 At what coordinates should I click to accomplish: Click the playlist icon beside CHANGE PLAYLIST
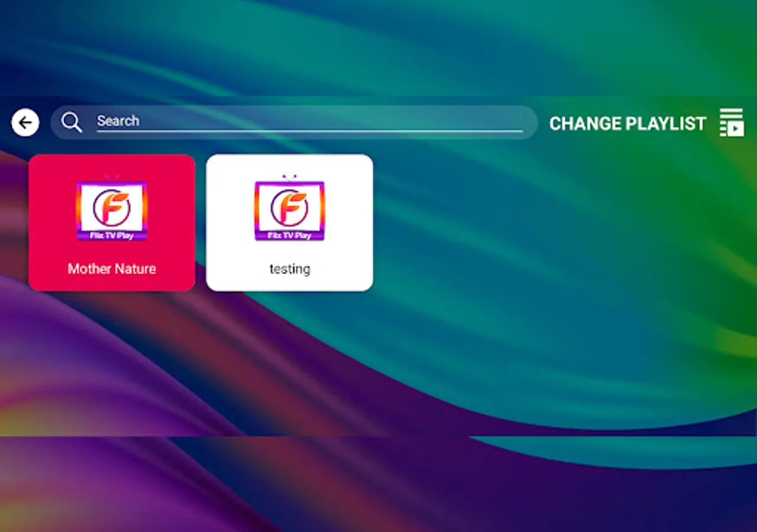pos(732,123)
